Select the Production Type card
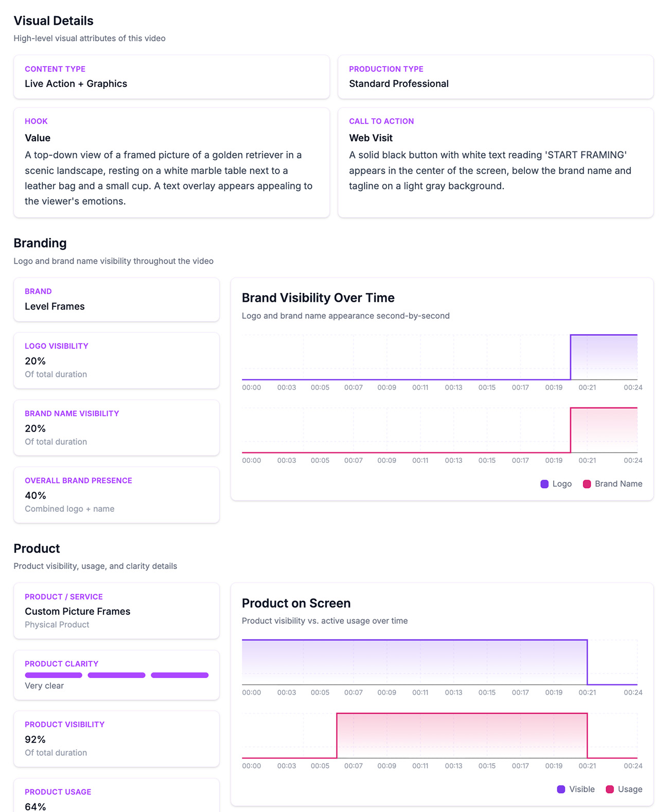 point(496,77)
